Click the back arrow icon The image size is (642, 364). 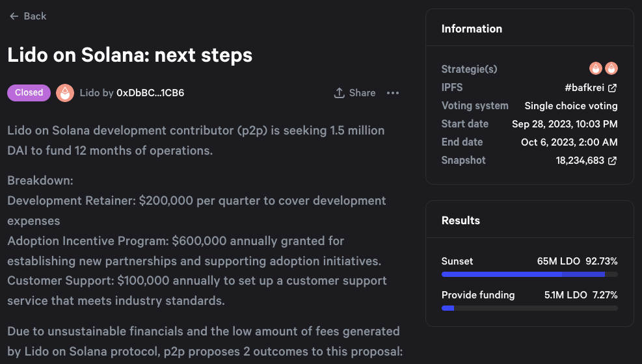[x=14, y=16]
